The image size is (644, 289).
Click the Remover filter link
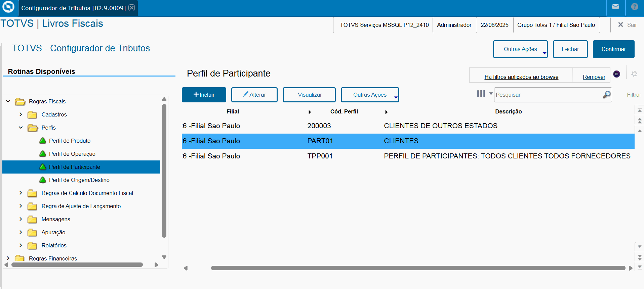(594, 77)
